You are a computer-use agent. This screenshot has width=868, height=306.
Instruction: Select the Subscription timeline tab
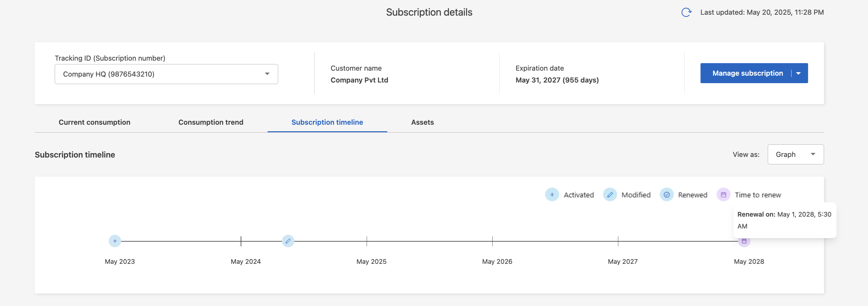(327, 122)
